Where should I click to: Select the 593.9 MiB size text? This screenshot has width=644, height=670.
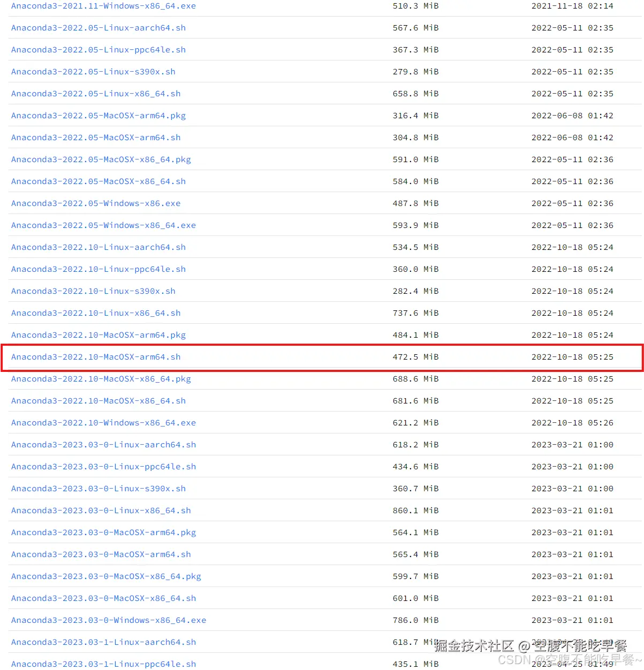[x=415, y=225]
